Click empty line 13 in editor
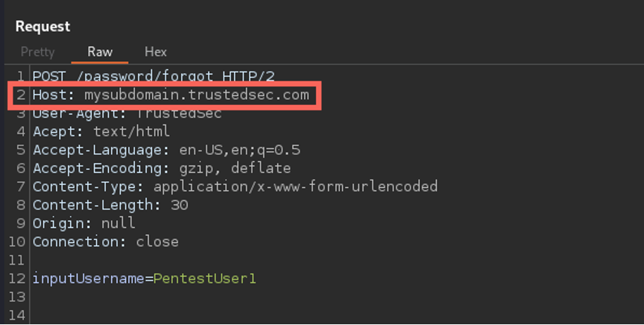 pyautogui.click(x=329, y=297)
